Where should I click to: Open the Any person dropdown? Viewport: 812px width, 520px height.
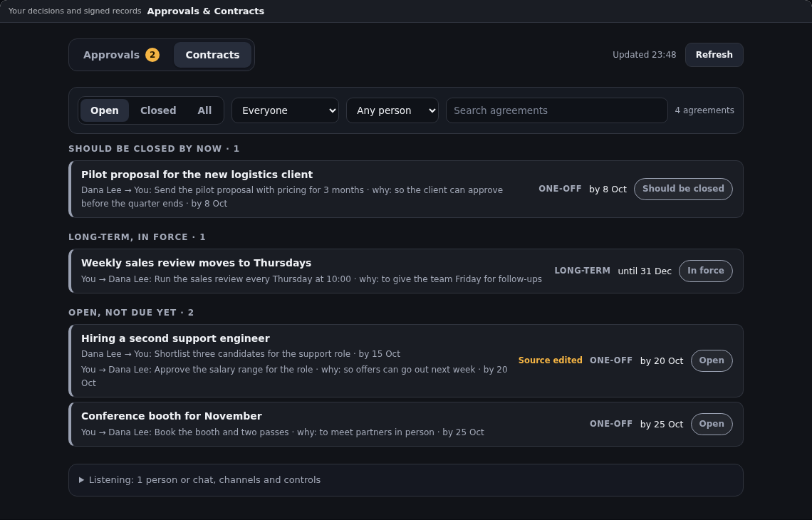[392, 110]
